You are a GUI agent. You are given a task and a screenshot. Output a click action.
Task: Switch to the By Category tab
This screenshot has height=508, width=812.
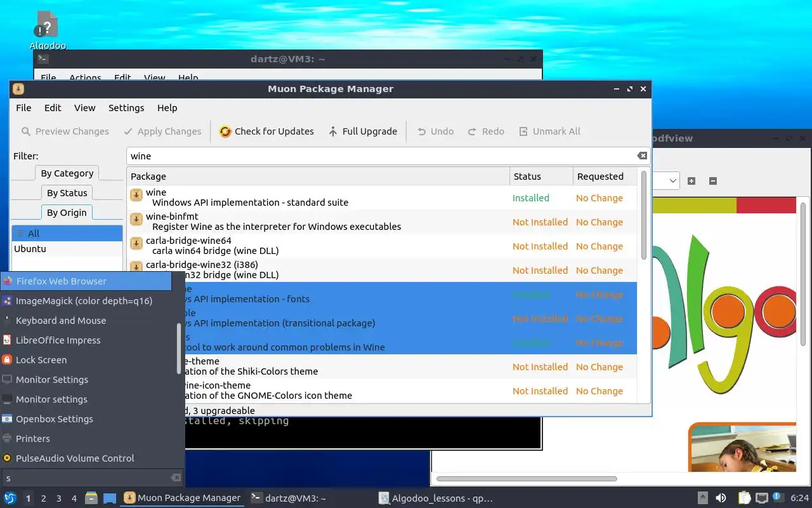[x=67, y=173]
